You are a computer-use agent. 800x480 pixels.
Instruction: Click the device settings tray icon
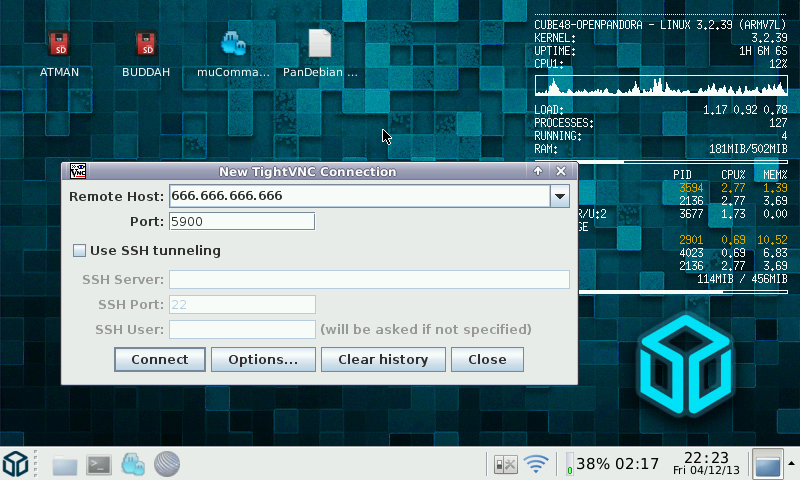click(506, 465)
